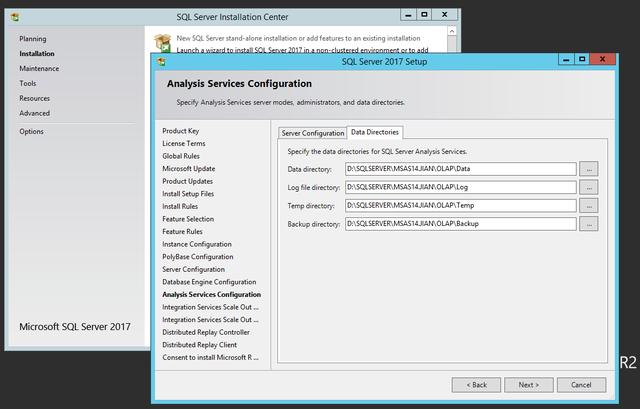This screenshot has width=640, height=409.
Task: Browse for the Log file directory folder
Action: tap(589, 187)
